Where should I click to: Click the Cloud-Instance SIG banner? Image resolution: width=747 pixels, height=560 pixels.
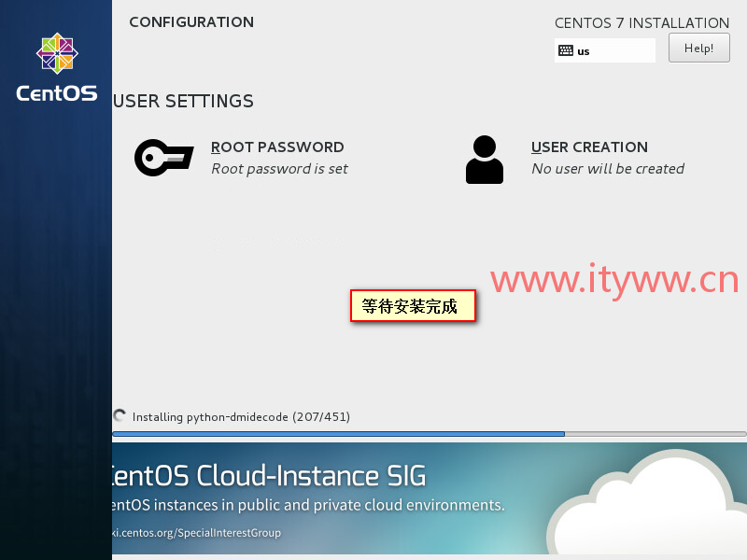click(430, 498)
